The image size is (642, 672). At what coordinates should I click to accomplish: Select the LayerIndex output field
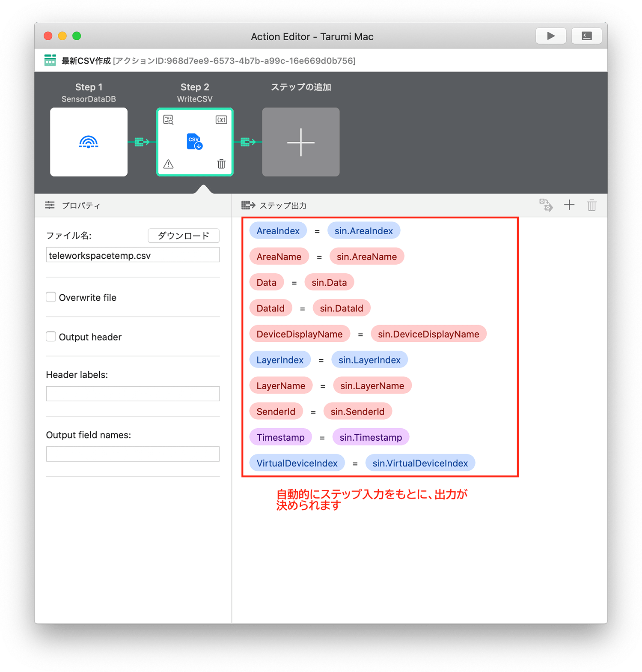(x=280, y=360)
